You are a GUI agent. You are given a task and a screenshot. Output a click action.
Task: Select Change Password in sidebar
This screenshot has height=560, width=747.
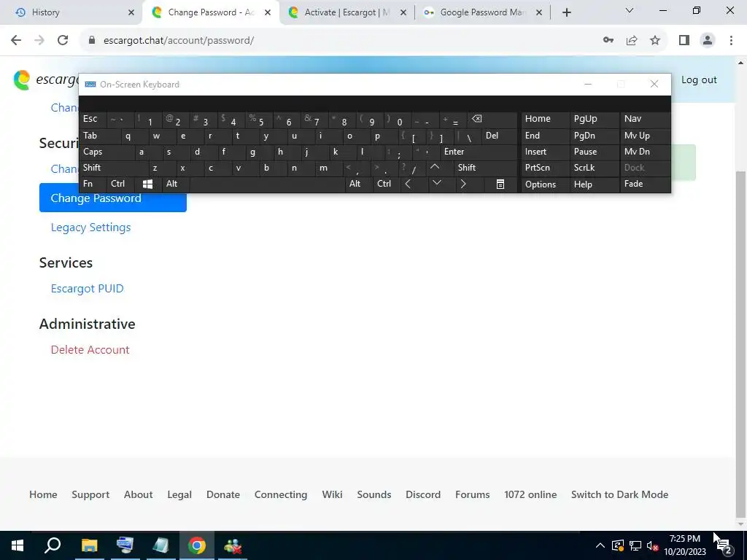[113, 198]
